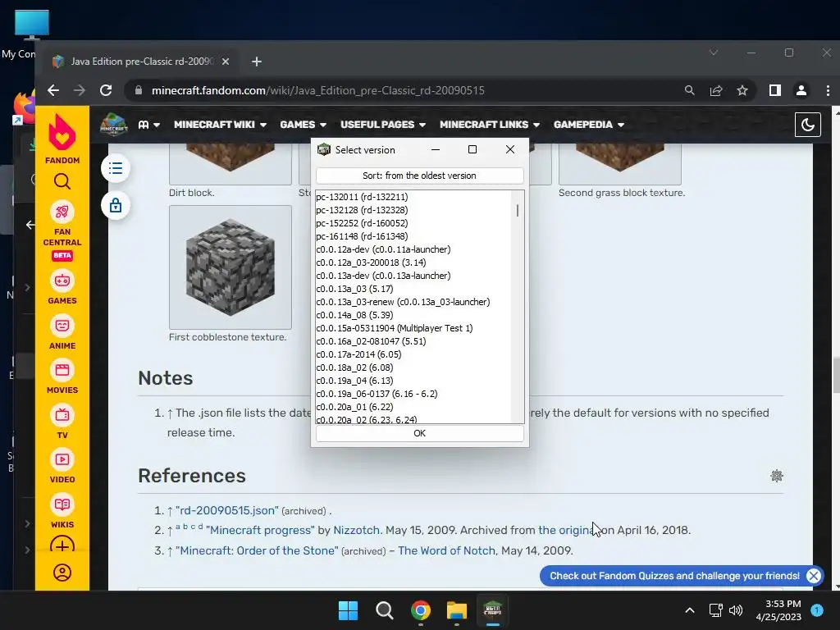Expand the Minecraft Wiki dropdown menu
Screen dimensions: 840x630
point(220,125)
